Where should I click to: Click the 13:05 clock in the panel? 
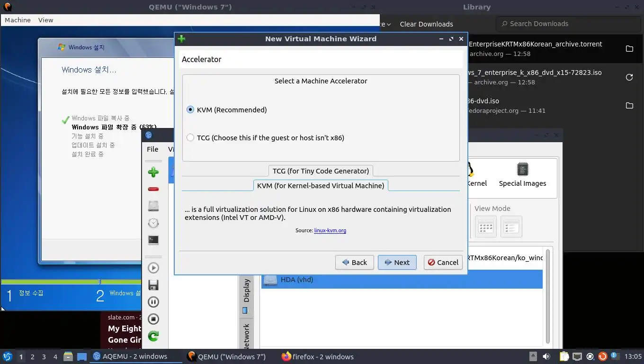pyautogui.click(x=633, y=356)
